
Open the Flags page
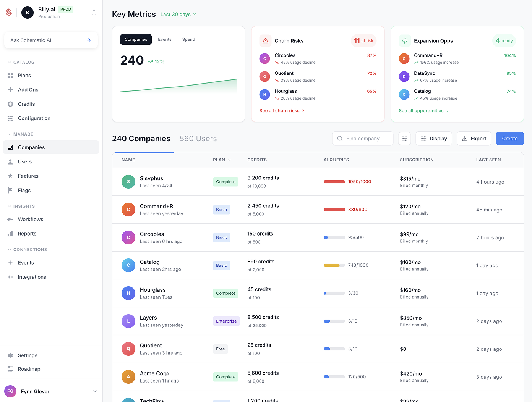coord(24,190)
